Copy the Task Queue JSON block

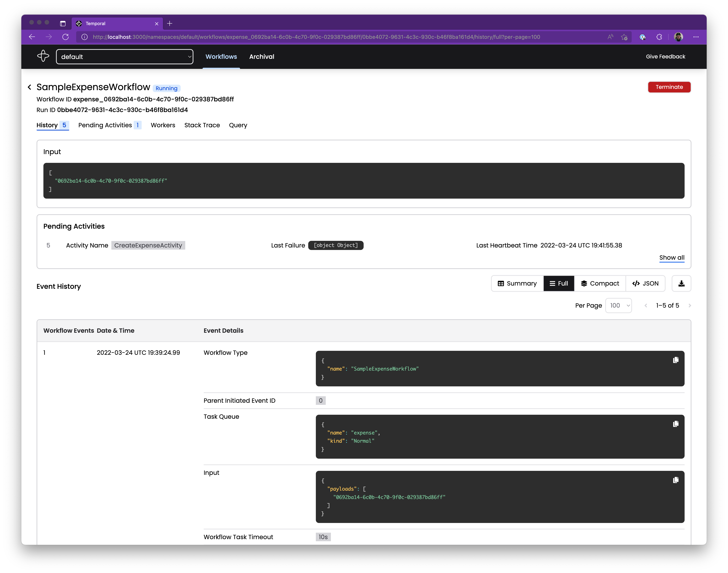pyautogui.click(x=676, y=424)
